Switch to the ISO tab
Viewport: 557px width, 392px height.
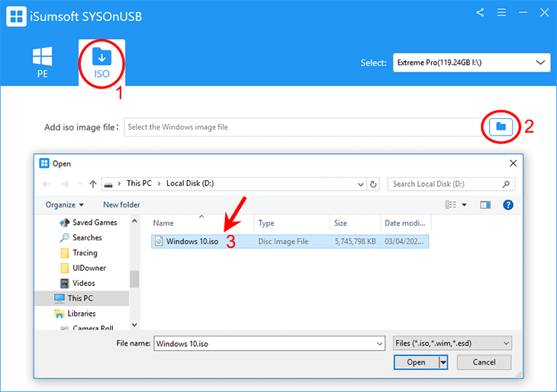pos(102,63)
